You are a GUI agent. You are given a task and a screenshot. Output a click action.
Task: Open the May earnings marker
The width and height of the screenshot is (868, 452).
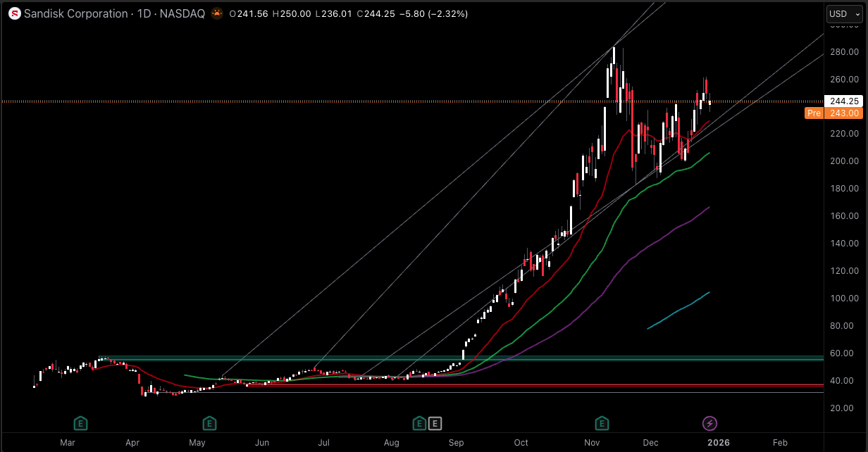209,423
